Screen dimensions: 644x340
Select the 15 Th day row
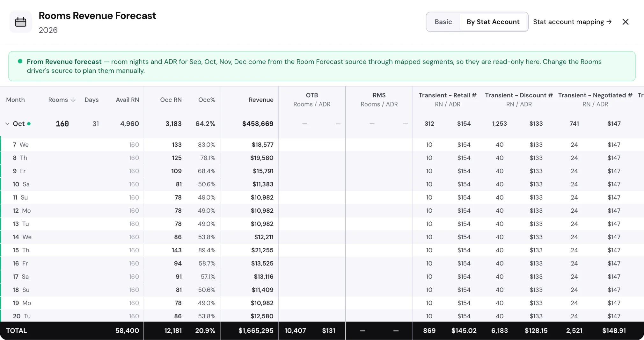click(x=322, y=250)
